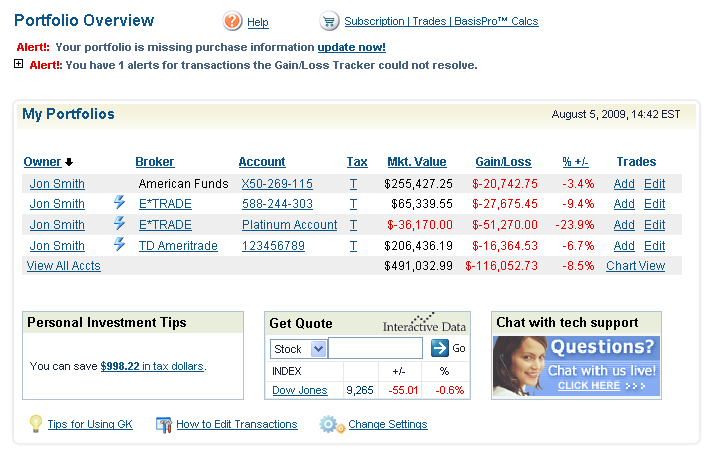The height and width of the screenshot is (456, 715).
Task: Click the orange Help question mark icon
Action: pos(232,21)
